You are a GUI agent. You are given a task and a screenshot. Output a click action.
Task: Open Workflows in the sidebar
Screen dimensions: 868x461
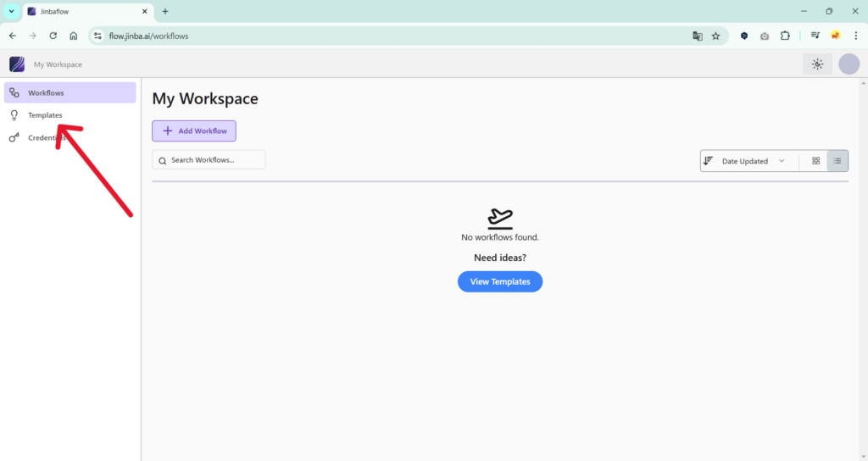(70, 92)
